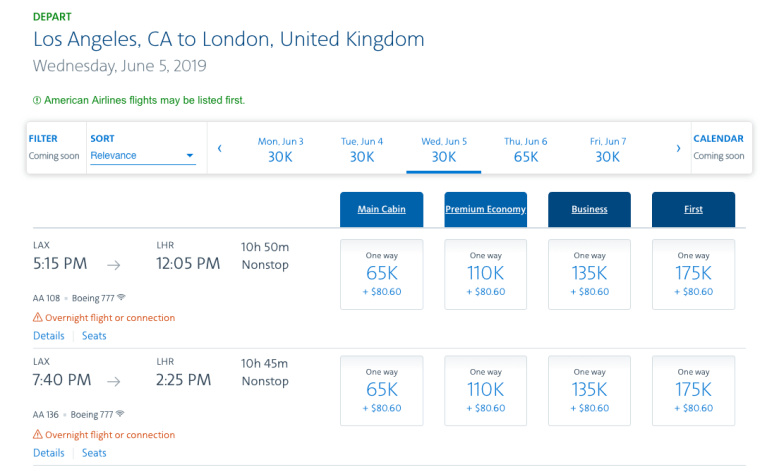Viewport: 779px width, 472px height.
Task: Choose the Fri, Jun 7 date tab
Action: [x=608, y=149]
